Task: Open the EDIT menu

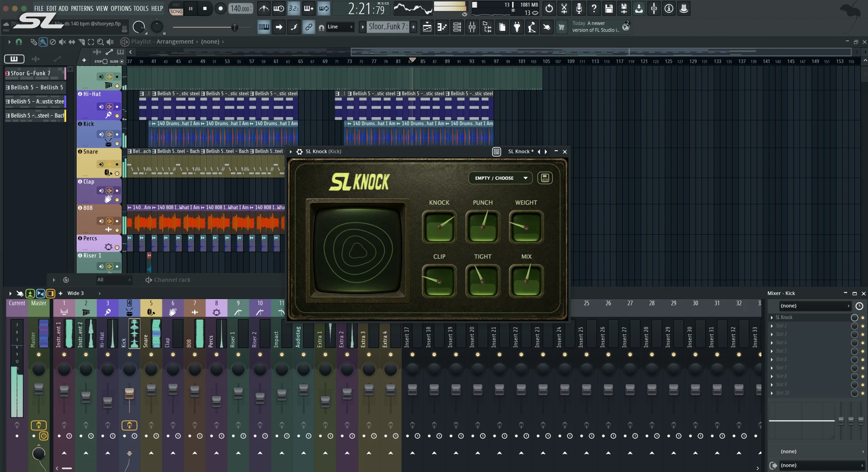Action: coord(51,8)
